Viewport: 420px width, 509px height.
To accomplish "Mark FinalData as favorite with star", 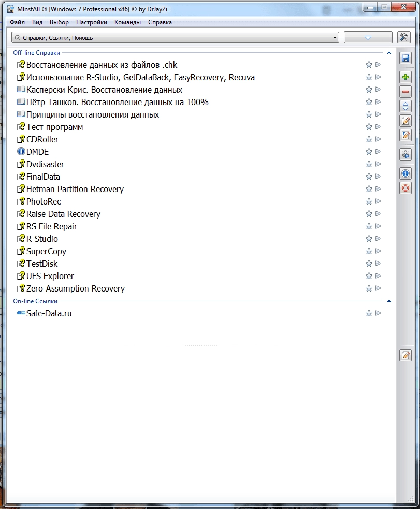I will coord(369,177).
